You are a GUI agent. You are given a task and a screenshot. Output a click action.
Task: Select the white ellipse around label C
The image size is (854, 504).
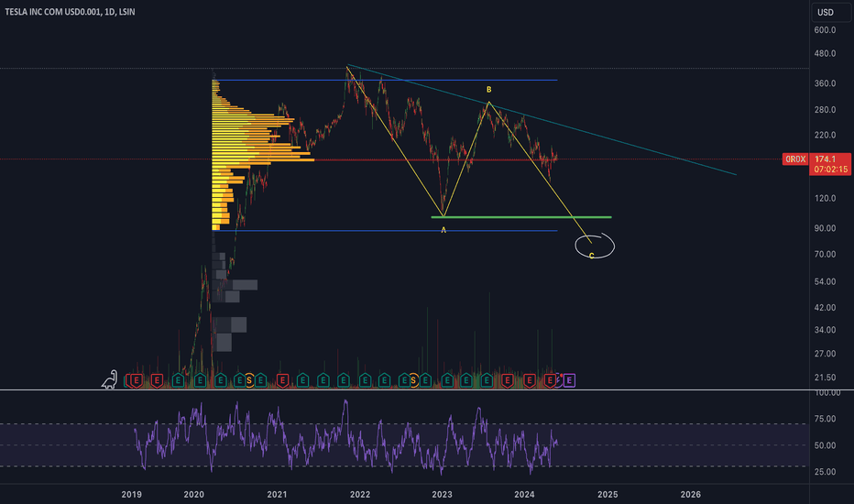click(x=595, y=246)
